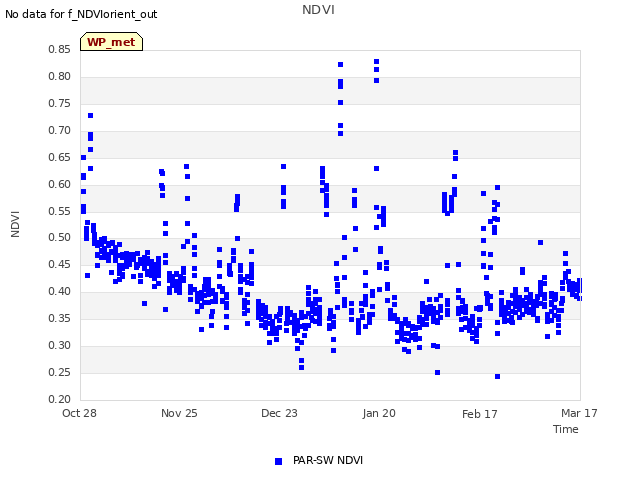Image resolution: width=640 pixels, height=480 pixels.
Task: Click the blue square legend marker
Action: (278, 461)
